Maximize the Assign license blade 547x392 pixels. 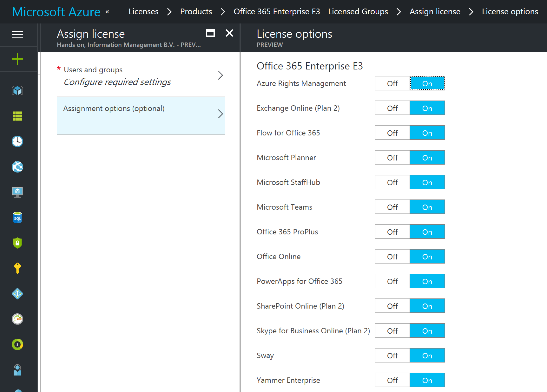210,33
